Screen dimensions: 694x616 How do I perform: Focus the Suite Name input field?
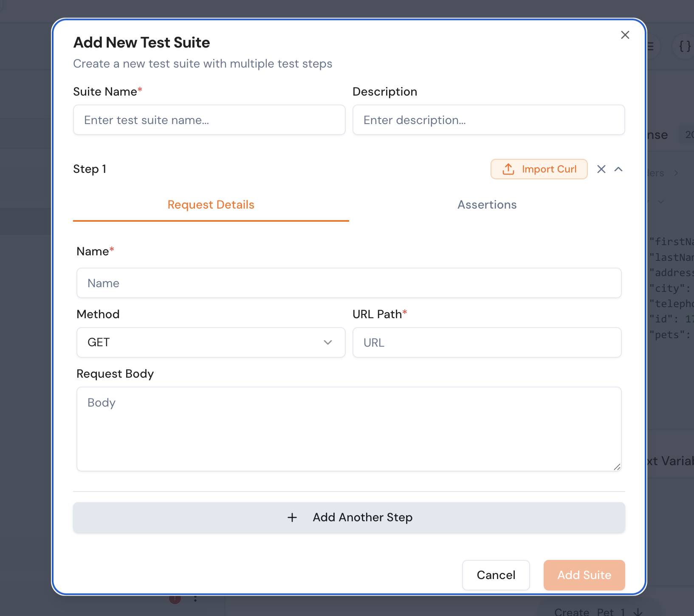(209, 120)
